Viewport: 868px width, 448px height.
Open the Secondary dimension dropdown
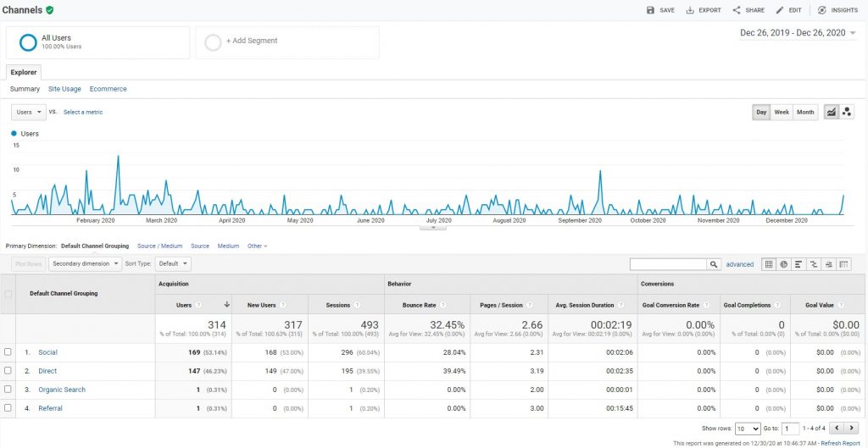coord(86,264)
